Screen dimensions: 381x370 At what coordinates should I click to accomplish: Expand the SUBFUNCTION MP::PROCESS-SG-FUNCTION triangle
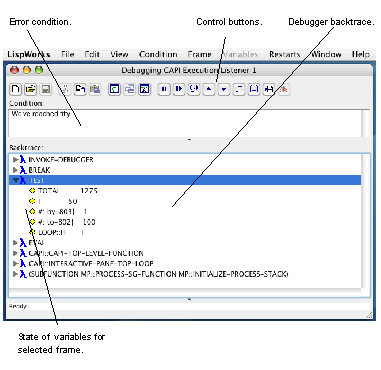click(x=15, y=274)
